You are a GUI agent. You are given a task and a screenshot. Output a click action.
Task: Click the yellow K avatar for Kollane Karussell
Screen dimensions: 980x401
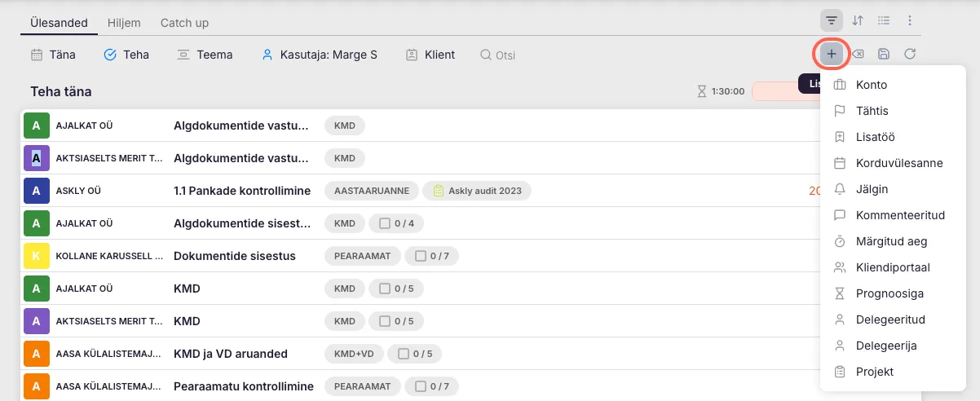(x=37, y=256)
